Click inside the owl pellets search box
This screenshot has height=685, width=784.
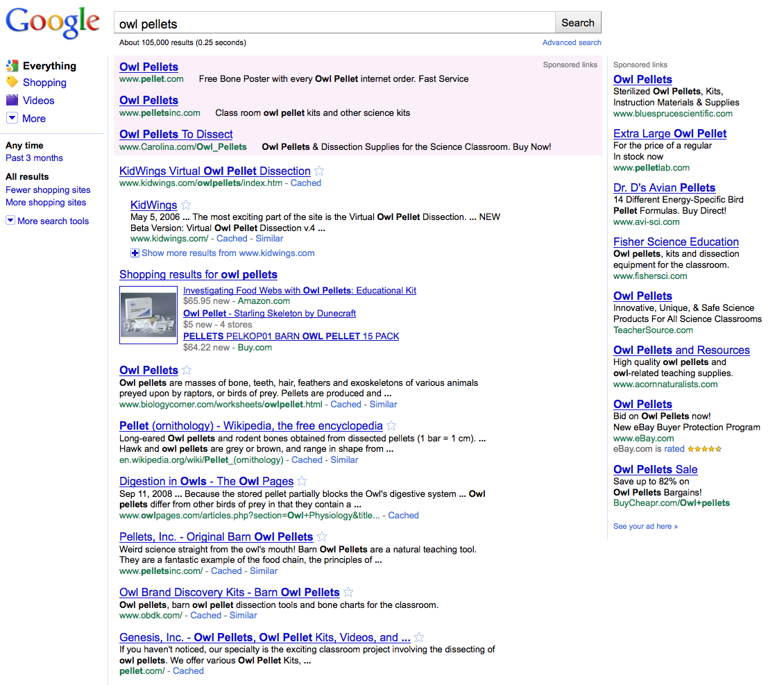point(334,23)
